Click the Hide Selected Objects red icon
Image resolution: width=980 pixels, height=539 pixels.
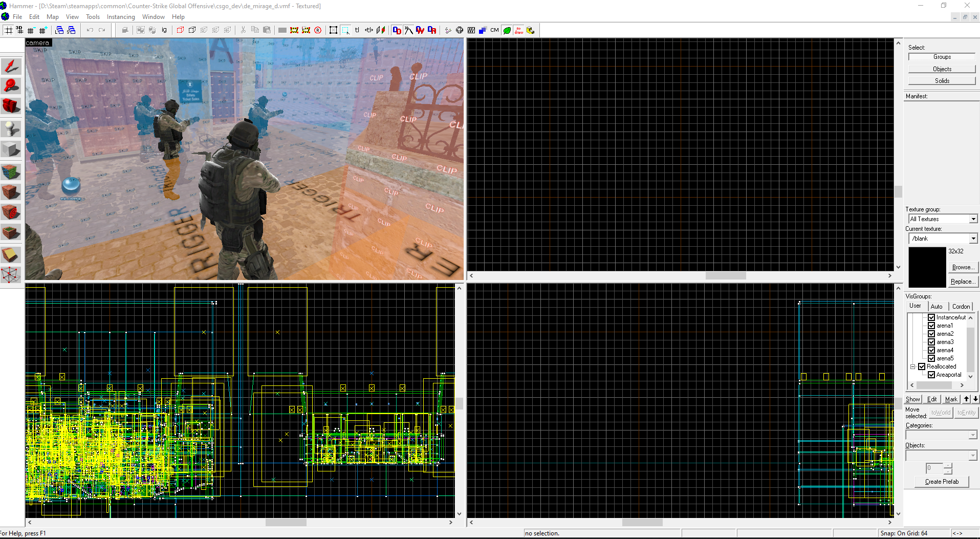(x=180, y=30)
